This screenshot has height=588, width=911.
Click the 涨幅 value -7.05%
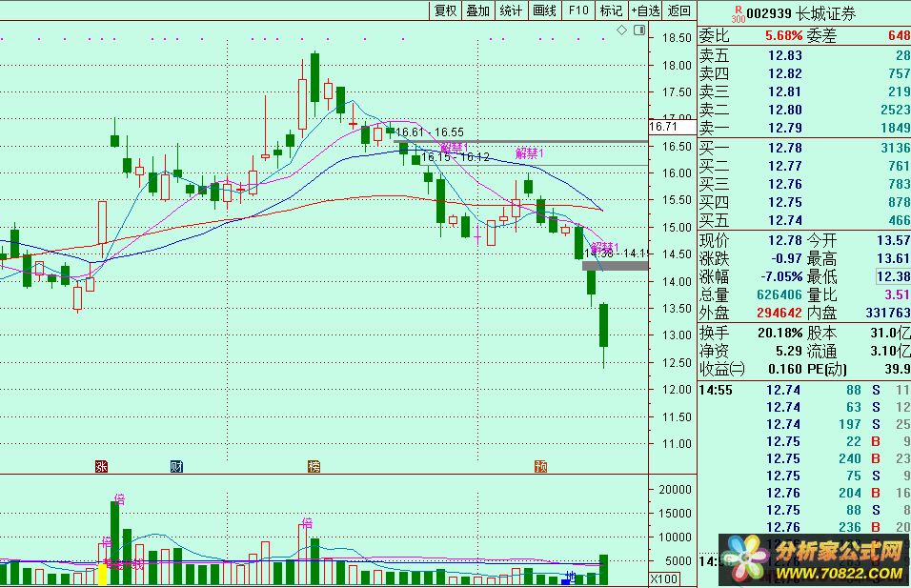pos(781,276)
